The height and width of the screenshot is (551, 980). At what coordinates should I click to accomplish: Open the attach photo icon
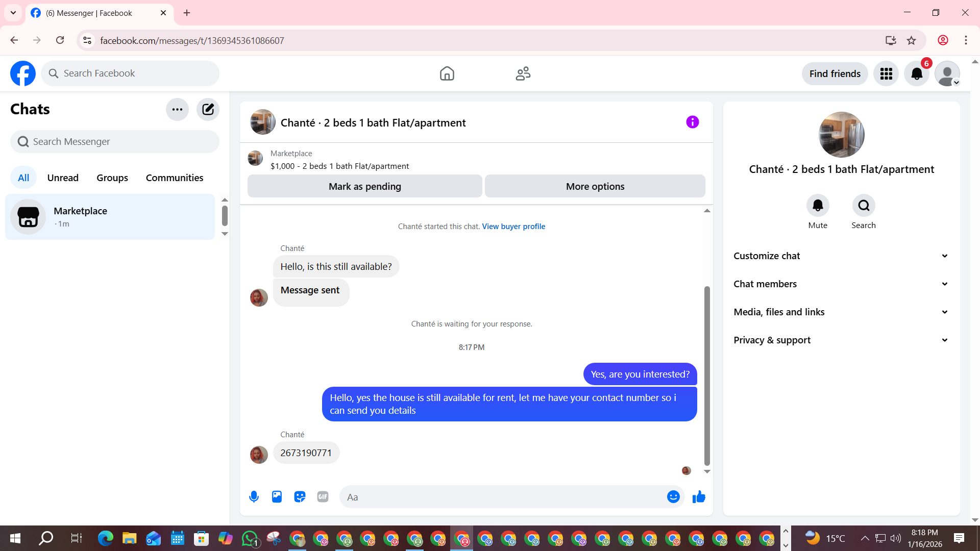pos(277,497)
